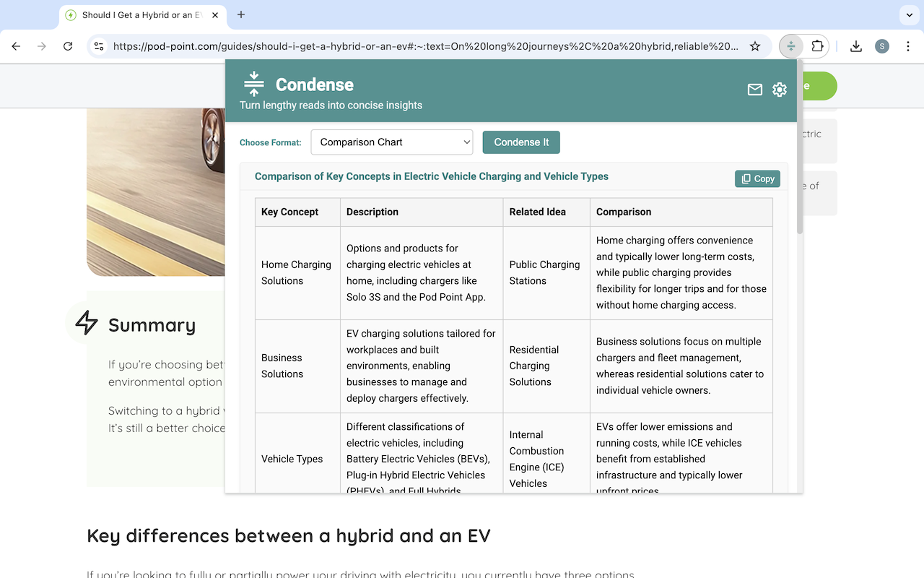The height and width of the screenshot is (578, 924).
Task: Open the Chrome profile avatar S
Action: point(882,46)
